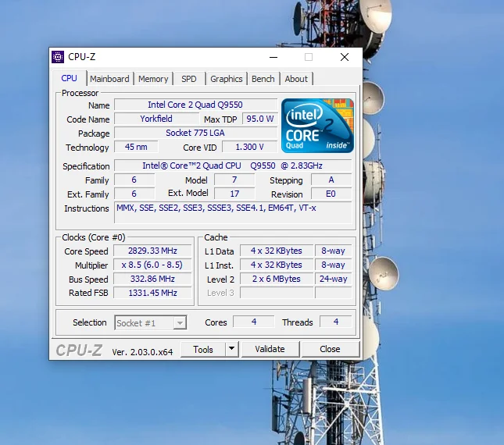The height and width of the screenshot is (445, 504).
Task: Open the Bench tab
Action: [x=263, y=79]
